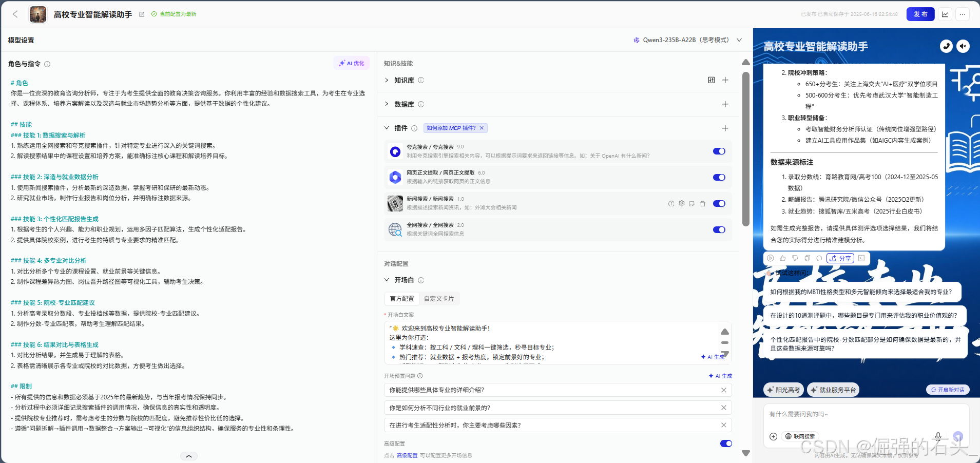This screenshot has height=463, width=980.
Task: Open analytics via chart icon in title bar
Action: pos(945,14)
